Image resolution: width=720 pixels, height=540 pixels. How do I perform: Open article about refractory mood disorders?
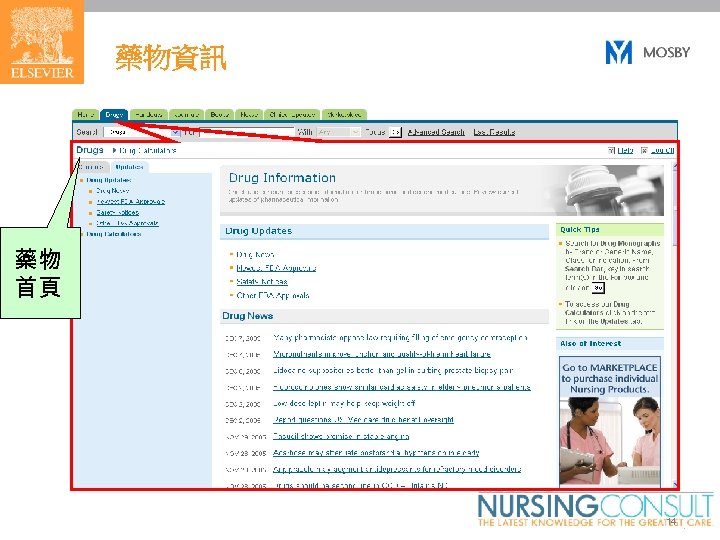coord(397,469)
